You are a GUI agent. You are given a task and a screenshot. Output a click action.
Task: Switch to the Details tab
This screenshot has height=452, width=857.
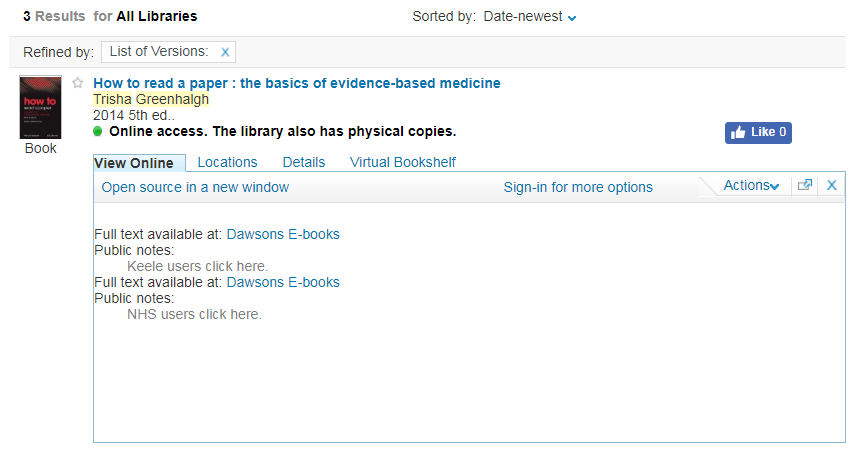304,162
